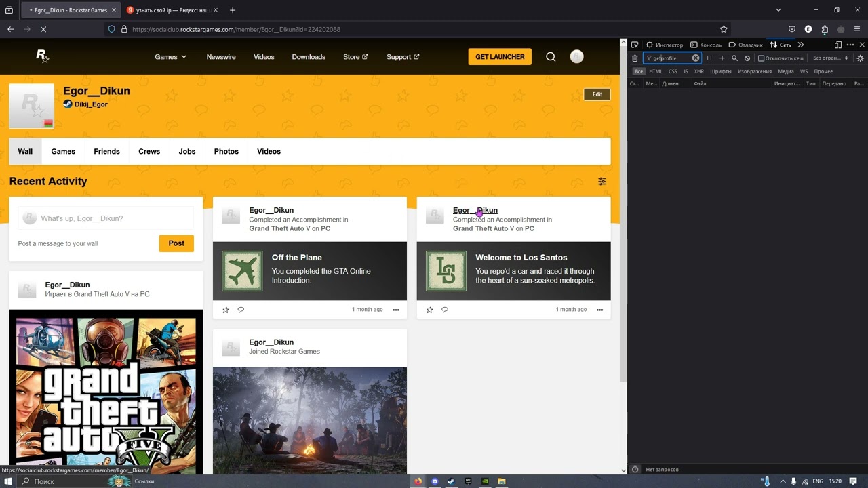Open File Explorer from the taskbar
This screenshot has width=868, height=488.
(502, 481)
